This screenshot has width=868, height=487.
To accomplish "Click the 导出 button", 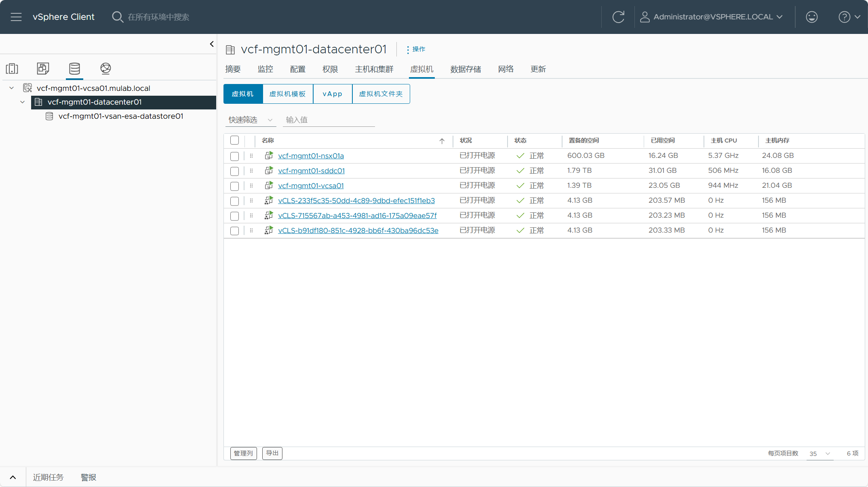I will (x=272, y=453).
